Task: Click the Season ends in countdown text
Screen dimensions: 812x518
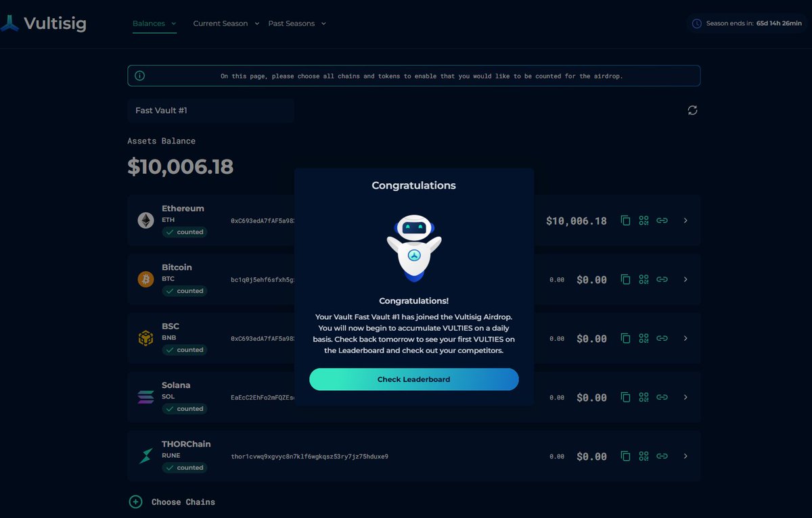Action: (754, 24)
